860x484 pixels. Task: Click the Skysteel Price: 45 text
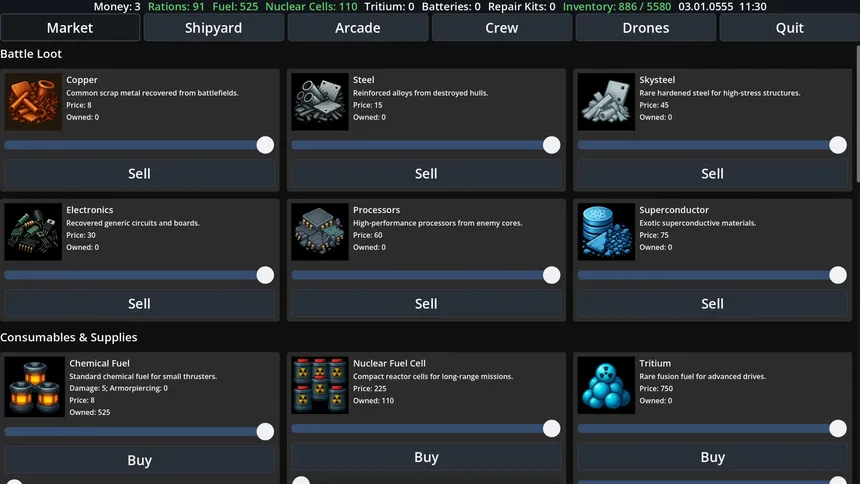click(654, 105)
